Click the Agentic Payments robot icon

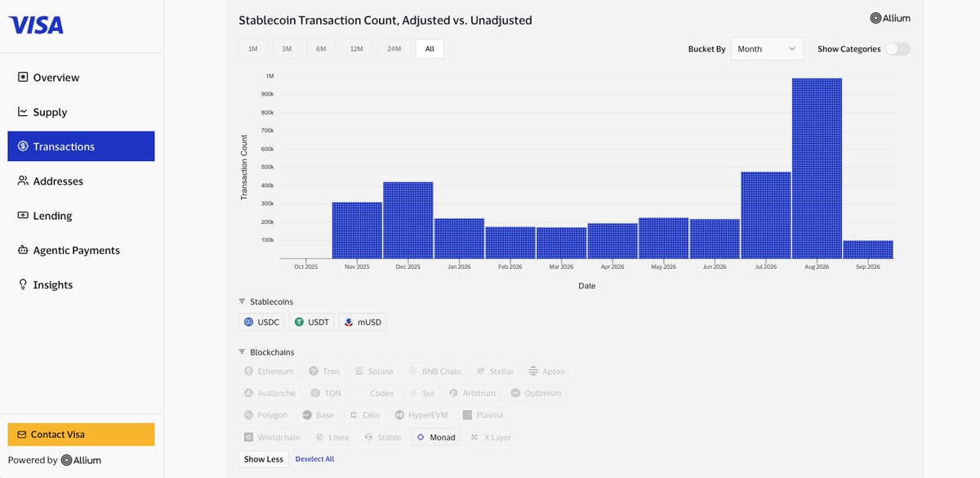pos(23,250)
